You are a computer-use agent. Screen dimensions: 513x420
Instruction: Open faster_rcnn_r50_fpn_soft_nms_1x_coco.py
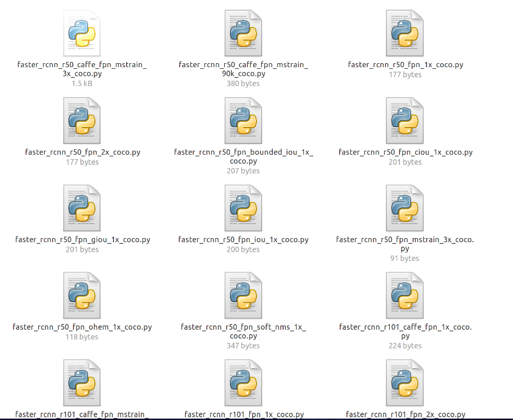[x=243, y=295]
